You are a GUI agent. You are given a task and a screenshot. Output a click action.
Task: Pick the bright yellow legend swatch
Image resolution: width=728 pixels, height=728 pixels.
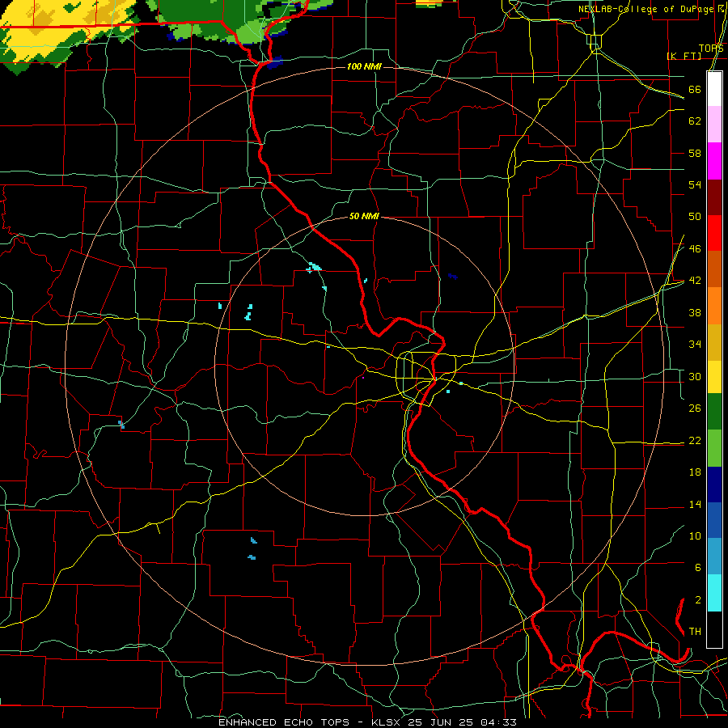714,376
